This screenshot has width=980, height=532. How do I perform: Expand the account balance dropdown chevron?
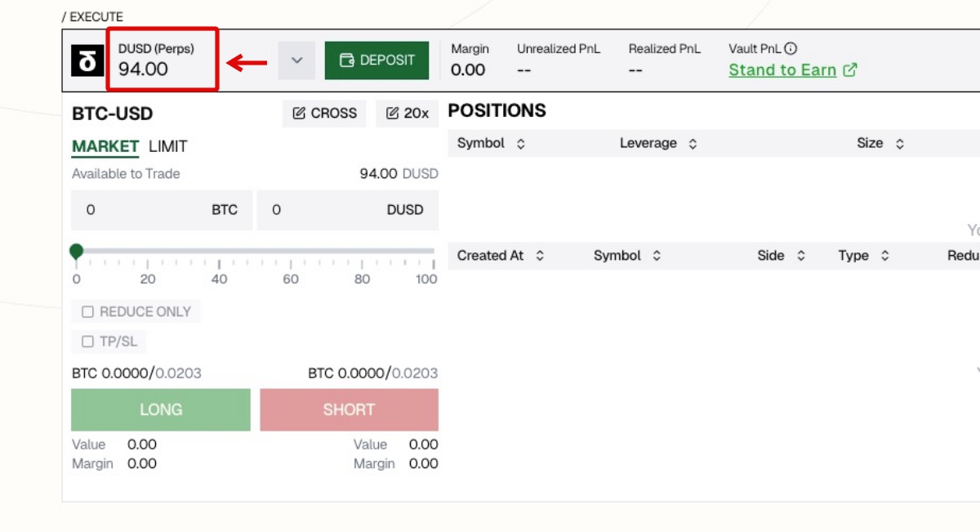[x=296, y=60]
